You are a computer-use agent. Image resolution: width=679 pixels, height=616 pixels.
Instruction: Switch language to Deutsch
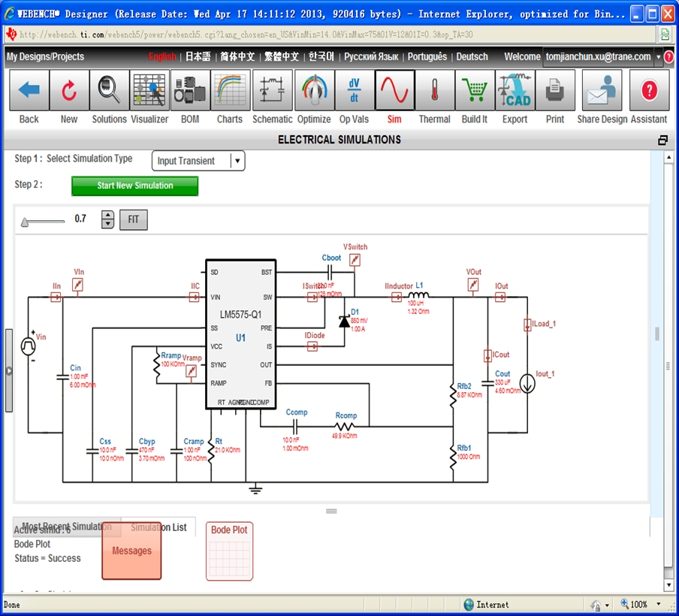coord(472,57)
